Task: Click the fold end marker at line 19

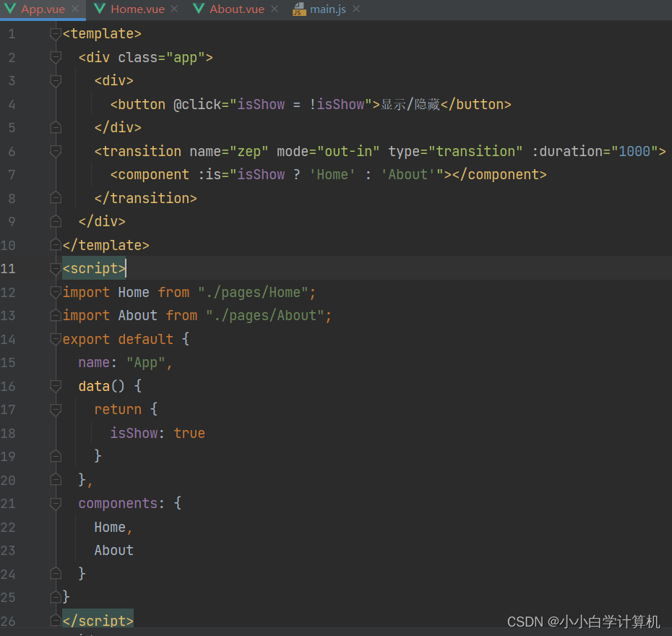Action: point(56,457)
